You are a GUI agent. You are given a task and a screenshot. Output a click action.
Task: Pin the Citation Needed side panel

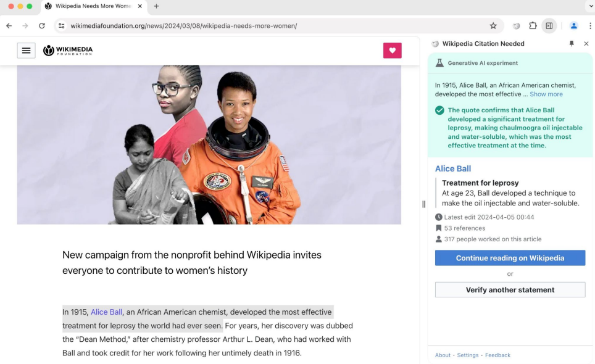tap(572, 44)
